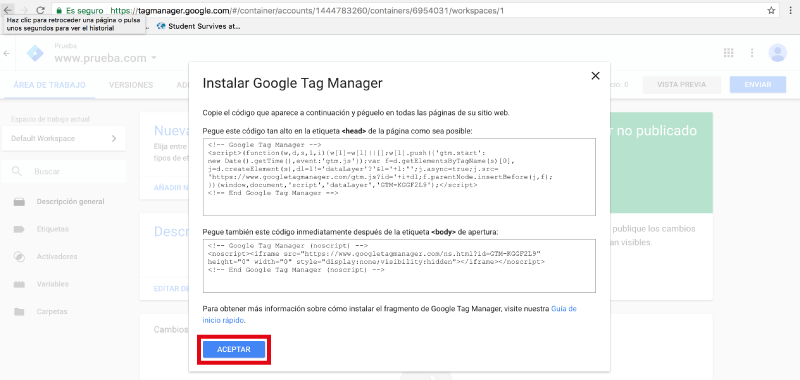Screen dimensions: 800x380
Task: Click the Añadir link in background card
Action: (x=171, y=188)
